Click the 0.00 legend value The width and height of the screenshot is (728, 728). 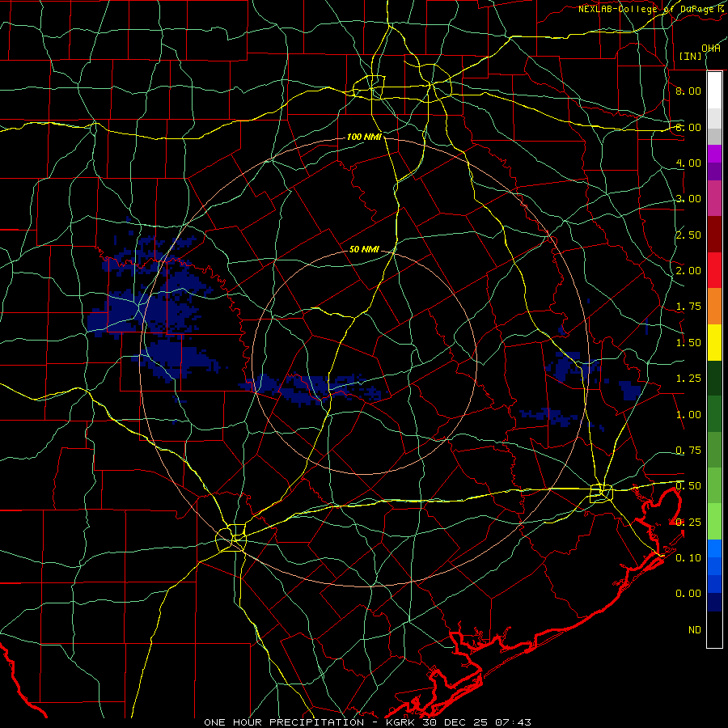click(688, 594)
